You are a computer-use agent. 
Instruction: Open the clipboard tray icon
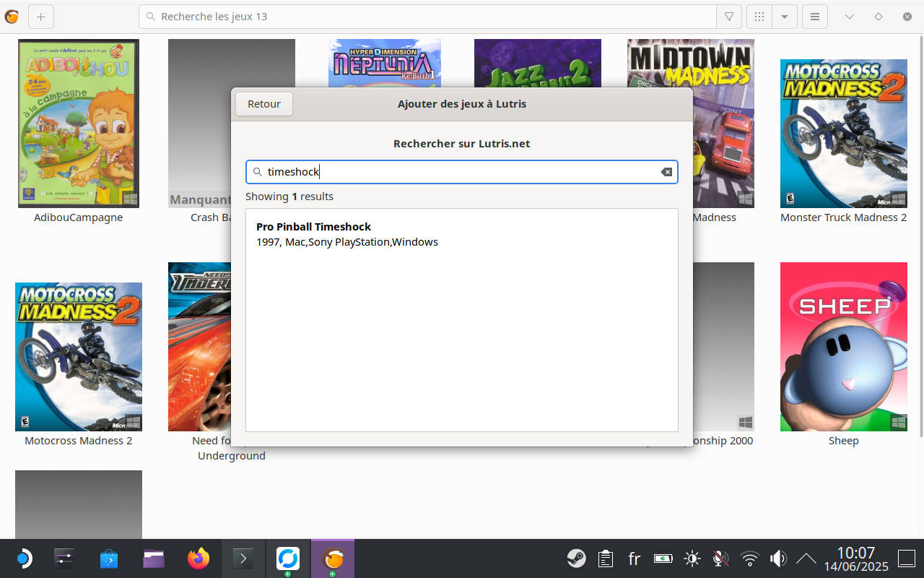[x=606, y=558]
